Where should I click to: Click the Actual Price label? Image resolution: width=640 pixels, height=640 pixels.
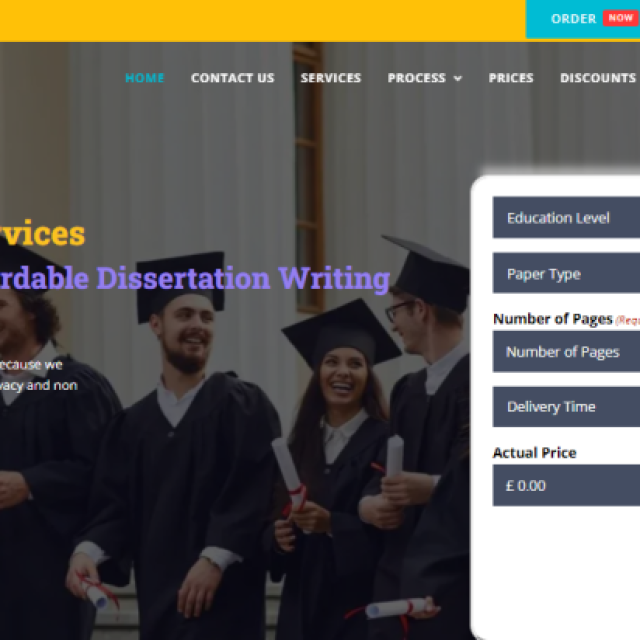pos(535,453)
